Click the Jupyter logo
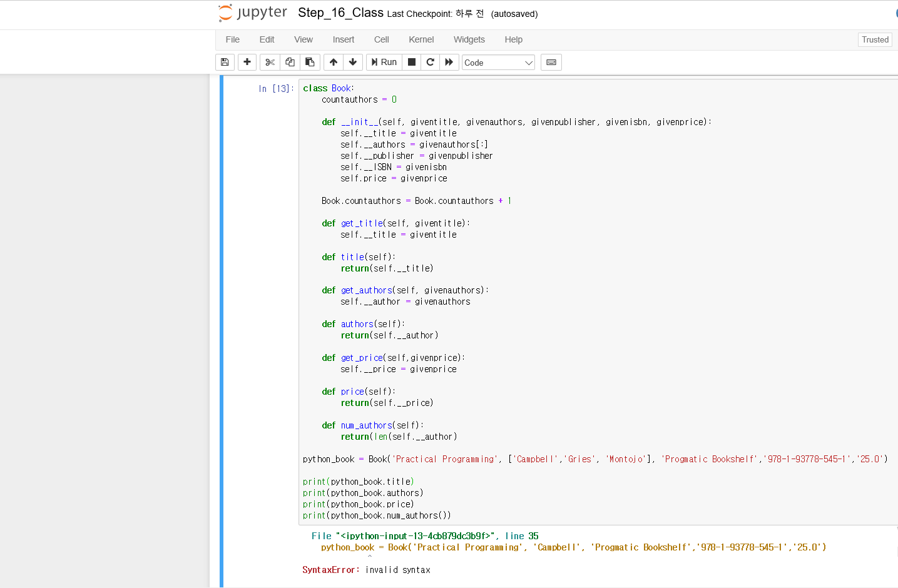This screenshot has width=898, height=588. click(253, 13)
